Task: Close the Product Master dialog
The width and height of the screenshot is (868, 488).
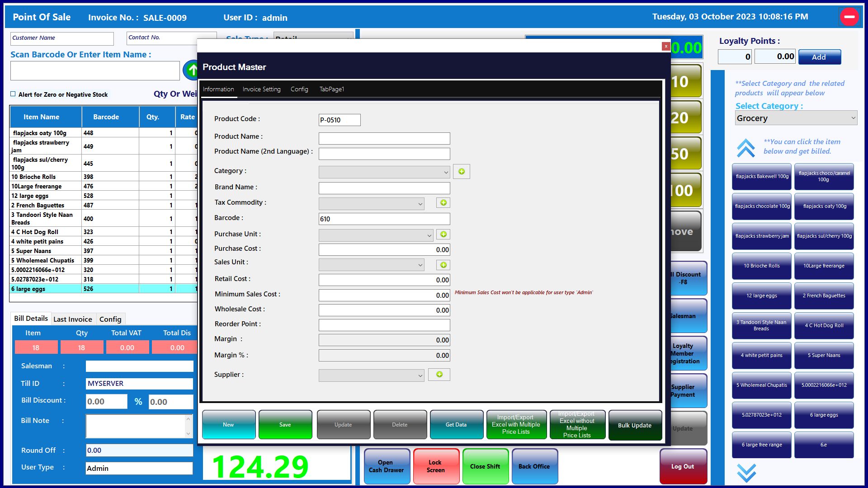Action: click(665, 46)
